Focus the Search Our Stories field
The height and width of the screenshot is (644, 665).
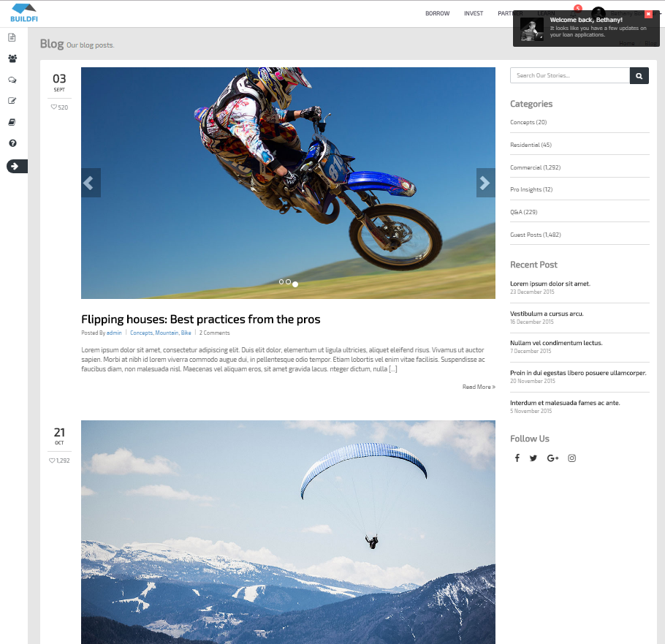pos(569,75)
